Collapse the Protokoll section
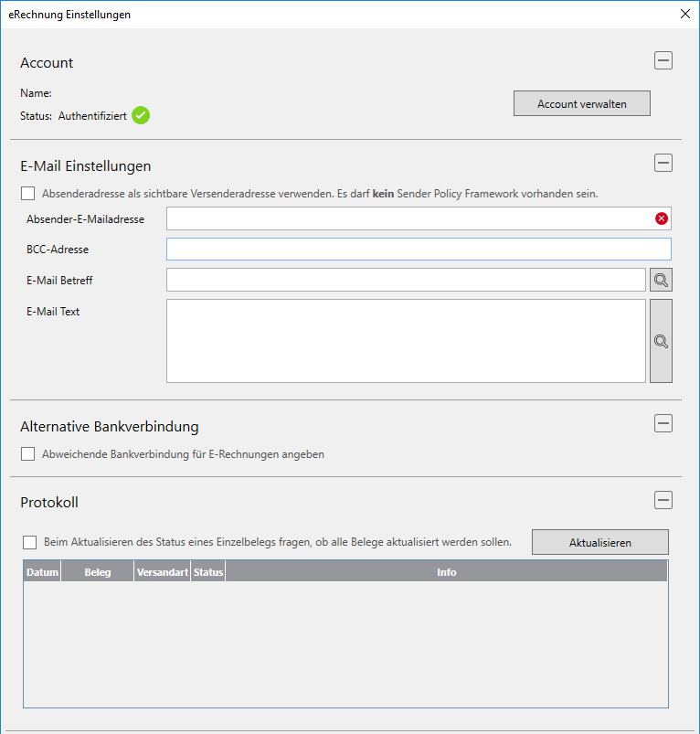The height and width of the screenshot is (734, 700). [x=663, y=500]
